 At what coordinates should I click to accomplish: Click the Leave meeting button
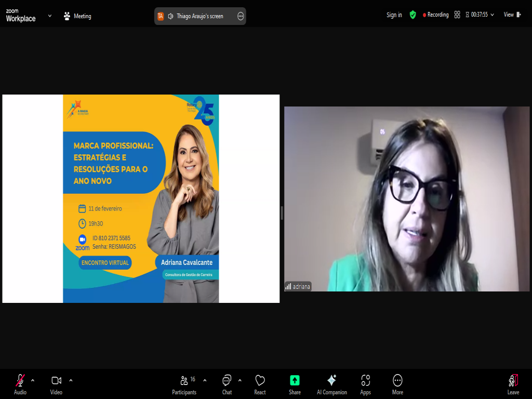(x=513, y=384)
